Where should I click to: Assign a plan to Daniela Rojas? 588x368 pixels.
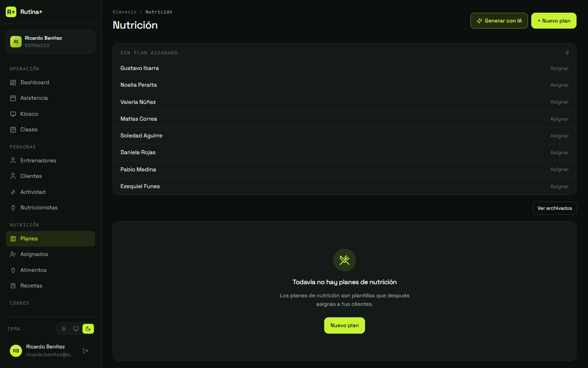(x=559, y=153)
